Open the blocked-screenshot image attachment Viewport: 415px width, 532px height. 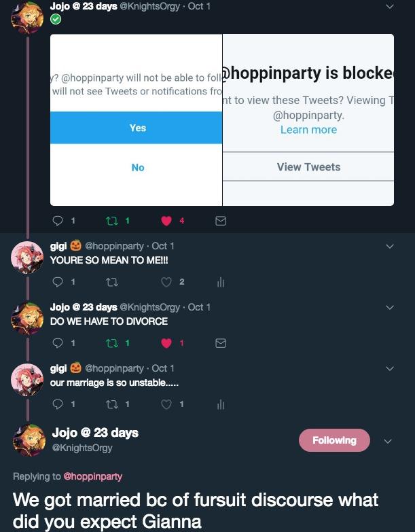[222, 120]
